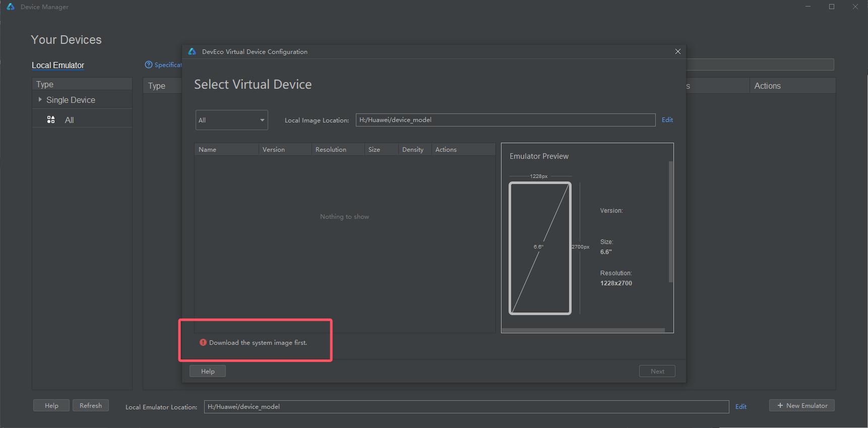
Task: Click the red error icon beside the download message
Action: 203,342
